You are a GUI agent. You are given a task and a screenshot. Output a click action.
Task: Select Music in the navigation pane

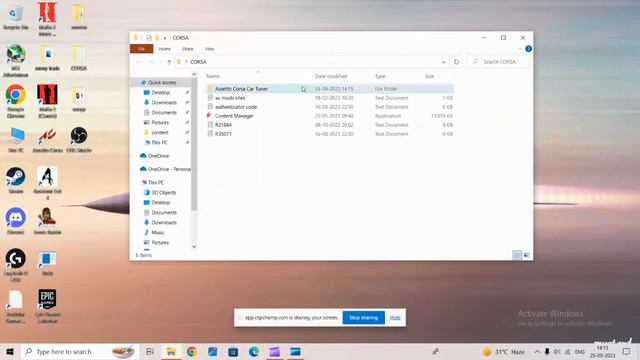point(158,233)
